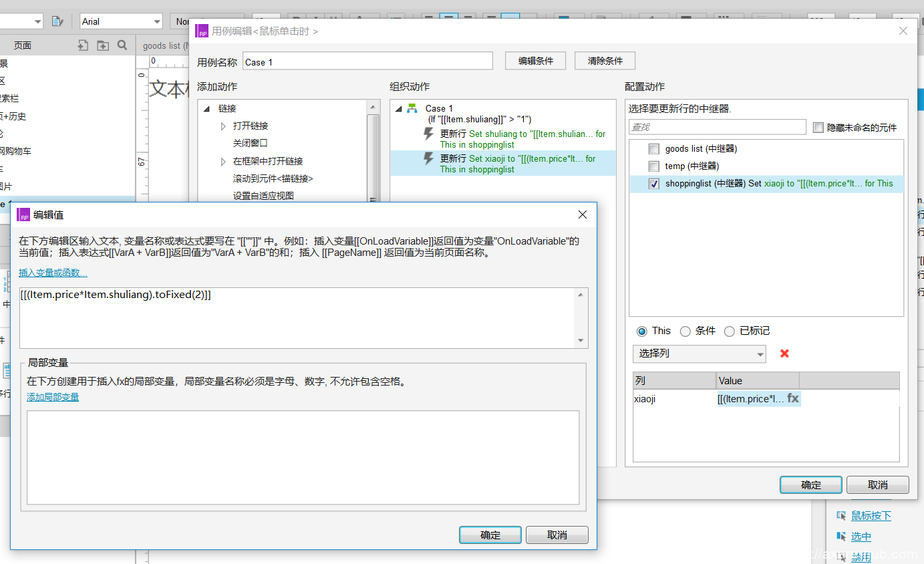Click the 页面 panel header tab
The image size is (924, 564).
(x=23, y=45)
